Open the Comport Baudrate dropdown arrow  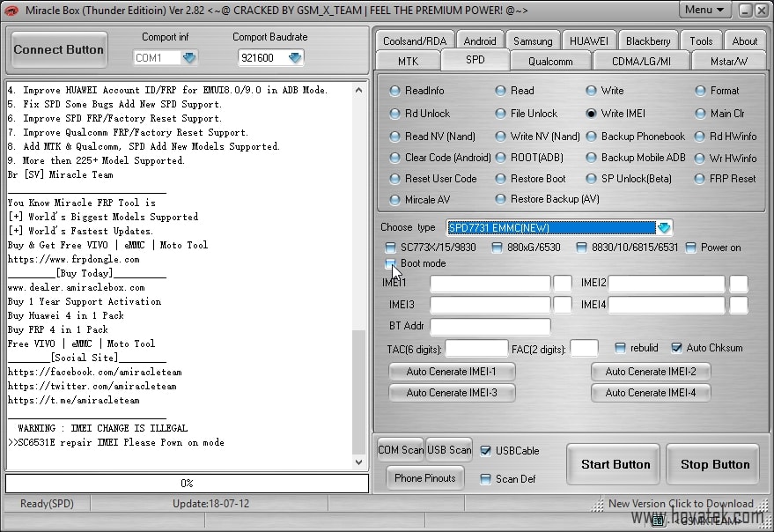[295, 58]
